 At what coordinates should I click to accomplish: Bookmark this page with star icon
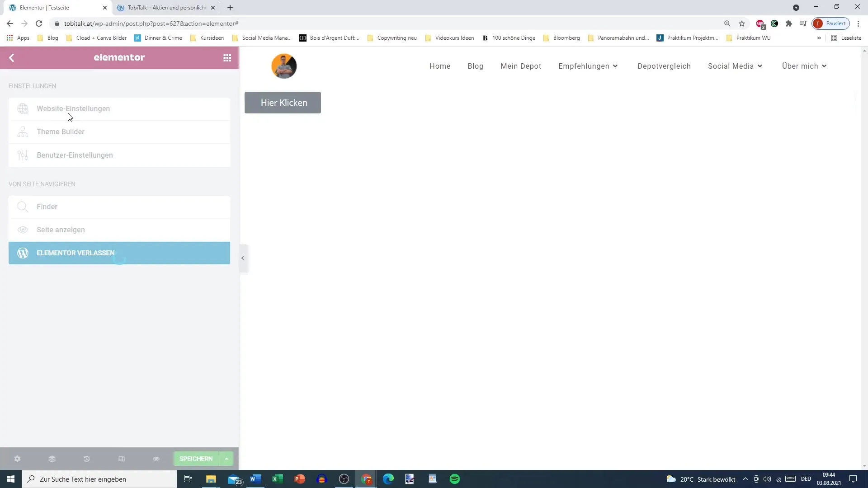(x=742, y=23)
